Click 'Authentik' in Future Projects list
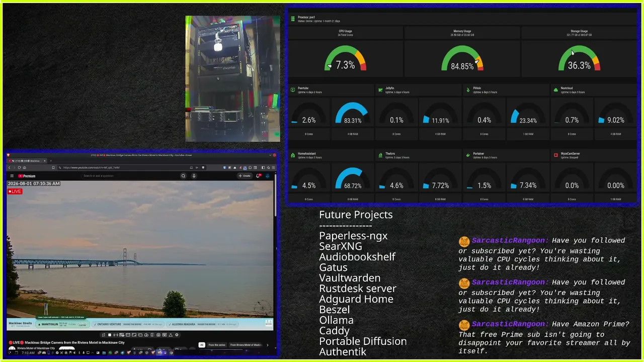This screenshot has width=644, height=362. pyautogui.click(x=343, y=352)
